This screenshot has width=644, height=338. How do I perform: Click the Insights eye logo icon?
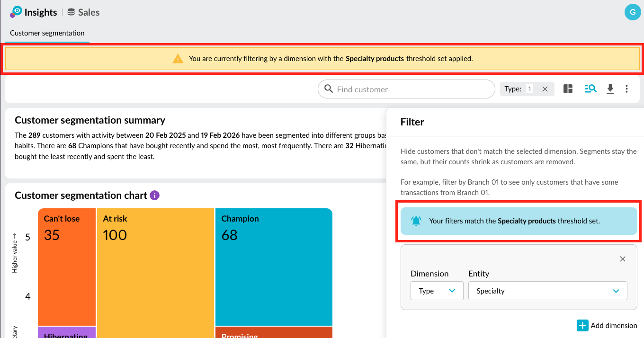coord(16,12)
